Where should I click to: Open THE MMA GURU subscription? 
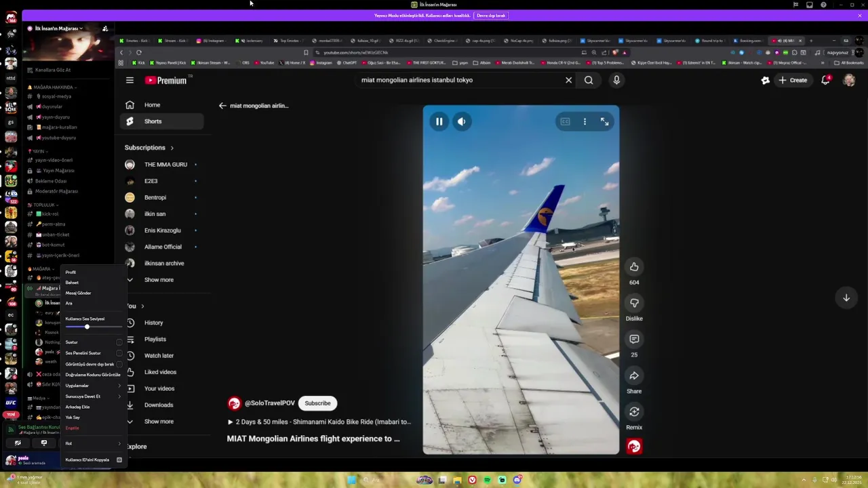click(x=162, y=165)
